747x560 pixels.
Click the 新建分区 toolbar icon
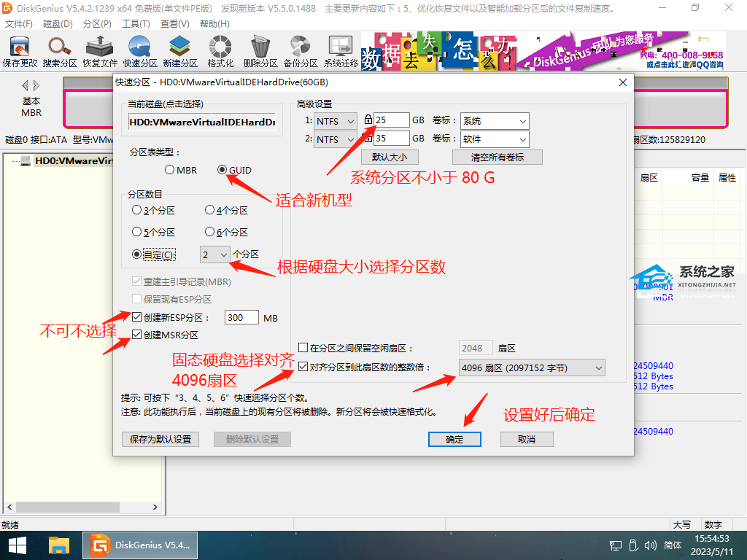pos(180,52)
